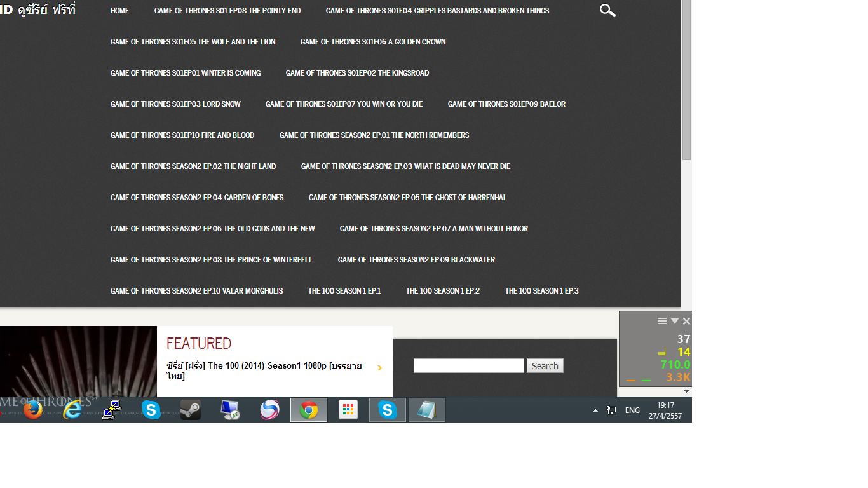Open S01E04 Cripples Bastards and Broken Things
Image resolution: width=868 pixels, height=488 pixels.
click(437, 11)
